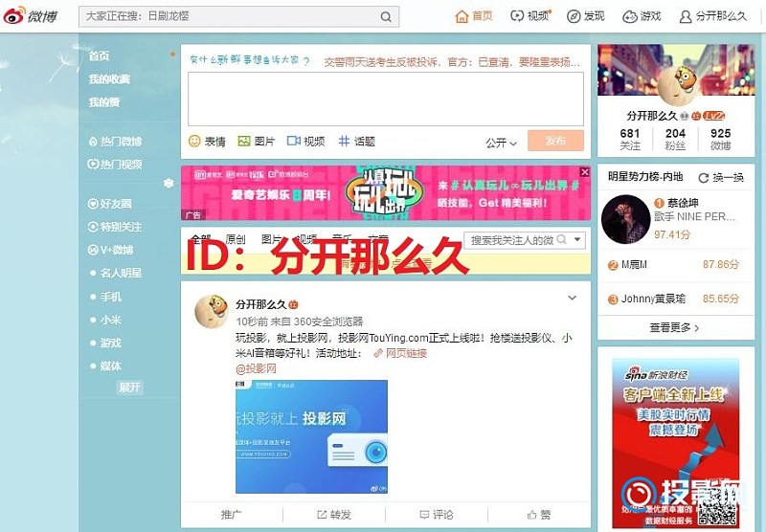Open the post options chevron
Image resolution: width=766 pixels, height=532 pixels.
coord(572,298)
